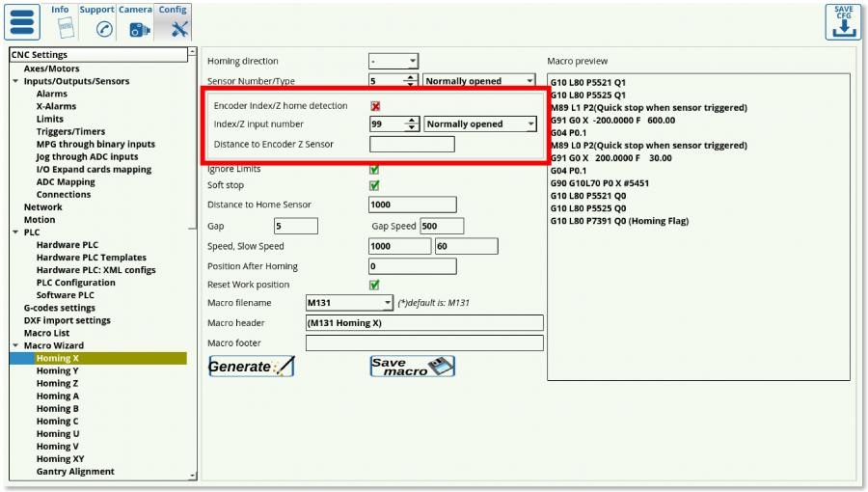Open the main hamburger menu
Image resolution: width=868 pixels, height=492 pixels.
coord(23,22)
